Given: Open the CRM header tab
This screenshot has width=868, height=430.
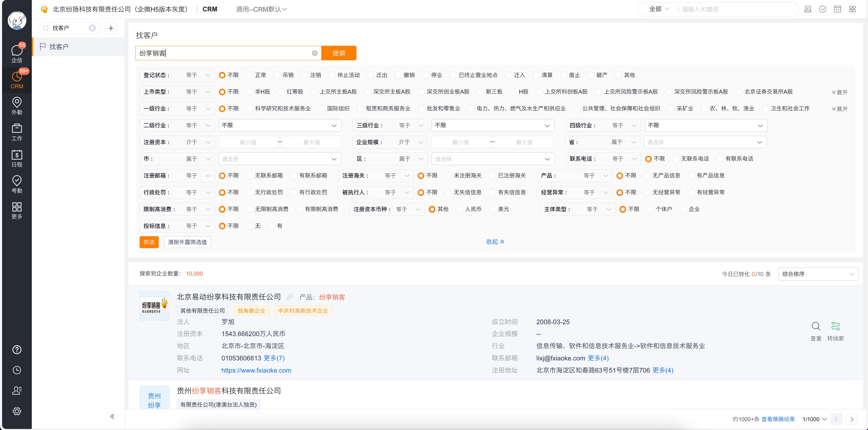Looking at the screenshot, I should tap(210, 9).
